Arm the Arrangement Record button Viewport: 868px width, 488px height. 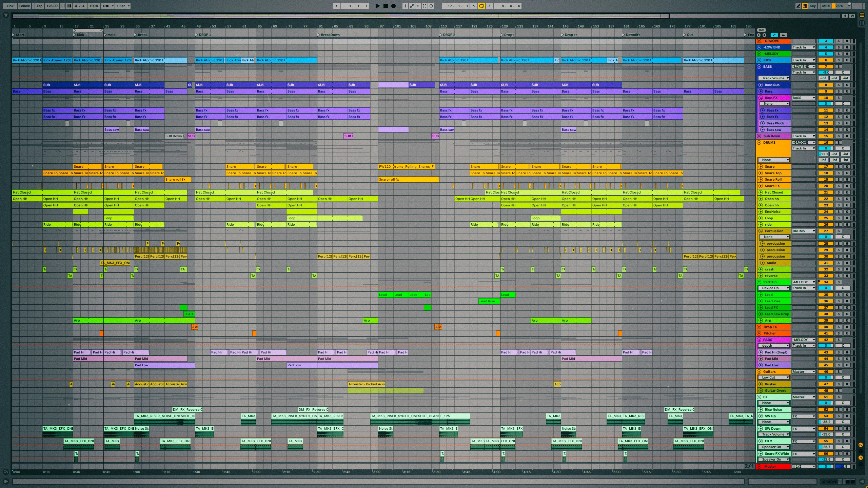(x=393, y=6)
